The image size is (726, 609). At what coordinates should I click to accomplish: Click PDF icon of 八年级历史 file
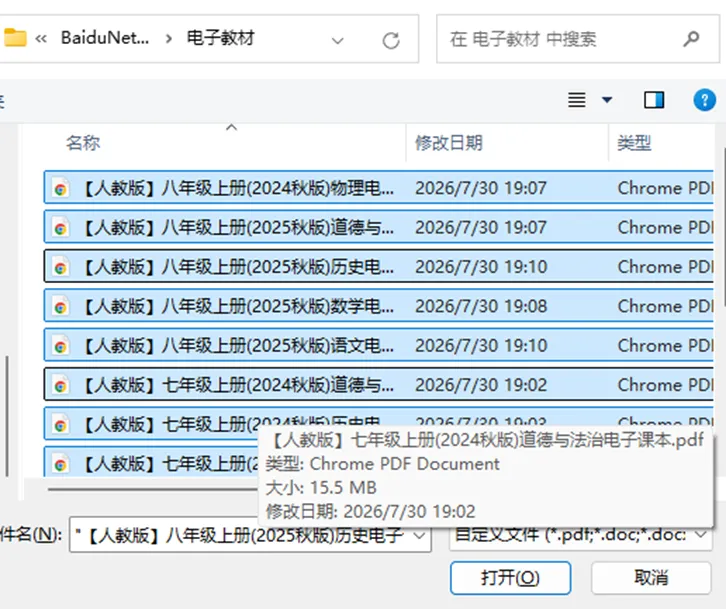point(60,266)
